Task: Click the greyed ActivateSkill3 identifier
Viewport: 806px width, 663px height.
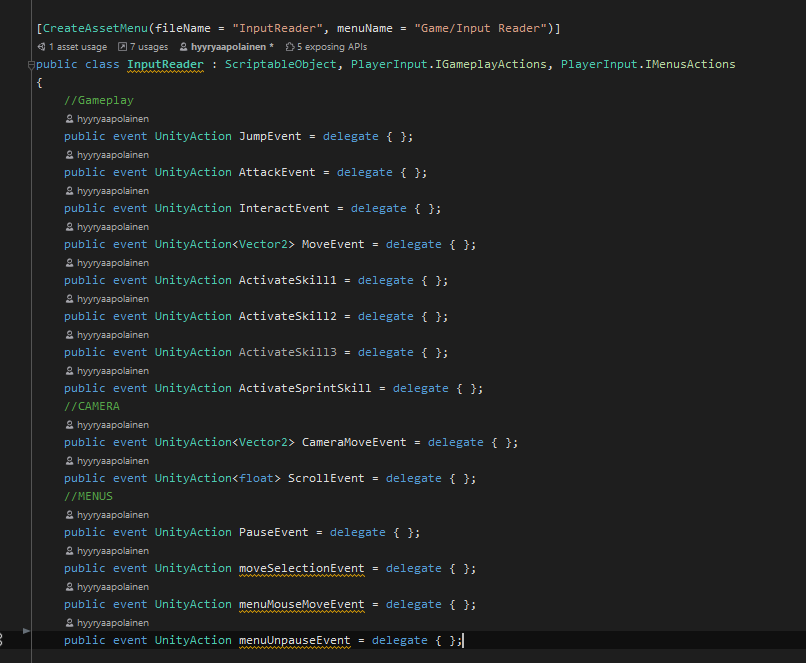Action: [288, 352]
